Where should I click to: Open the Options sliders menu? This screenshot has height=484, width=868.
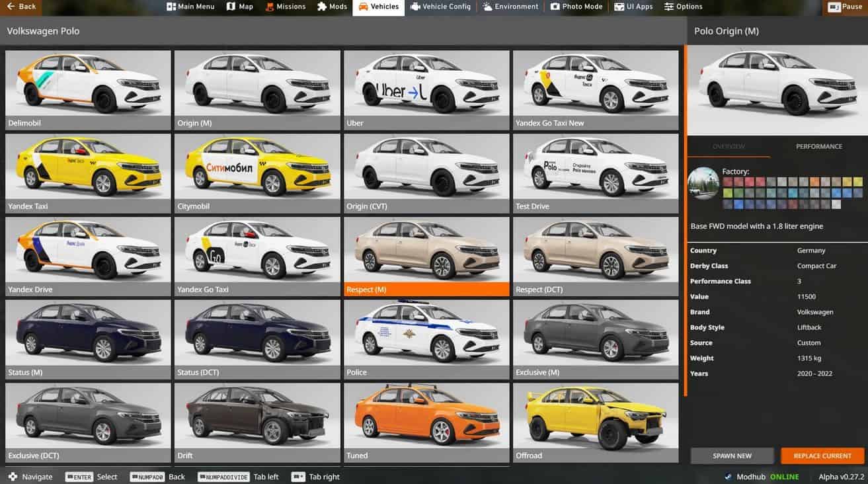pos(683,7)
